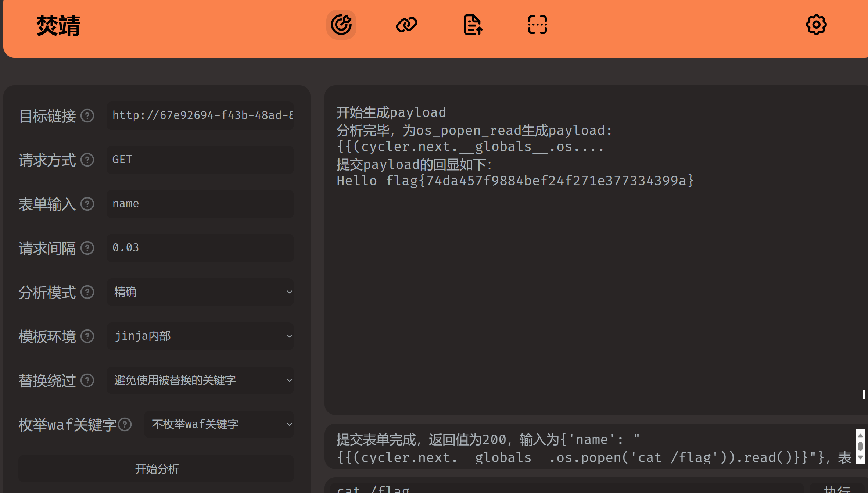The width and height of the screenshot is (868, 493).
Task: Open the target analysis tab icon
Action: pyautogui.click(x=341, y=25)
